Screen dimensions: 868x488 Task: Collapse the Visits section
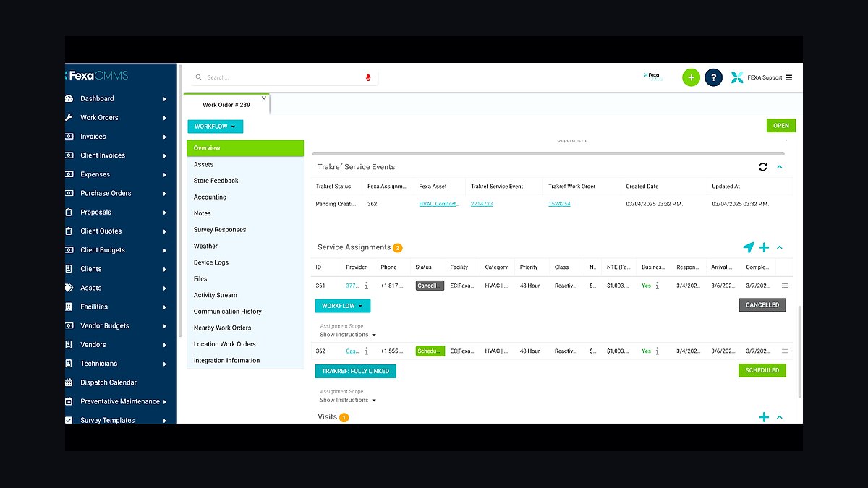(x=780, y=417)
